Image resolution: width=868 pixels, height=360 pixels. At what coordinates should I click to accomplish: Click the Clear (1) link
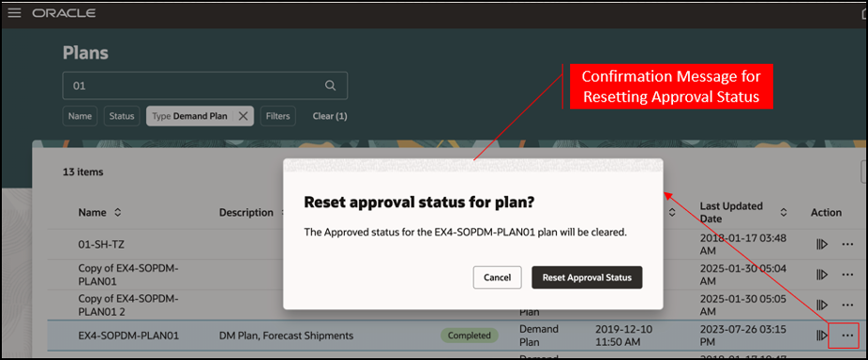[x=330, y=116]
